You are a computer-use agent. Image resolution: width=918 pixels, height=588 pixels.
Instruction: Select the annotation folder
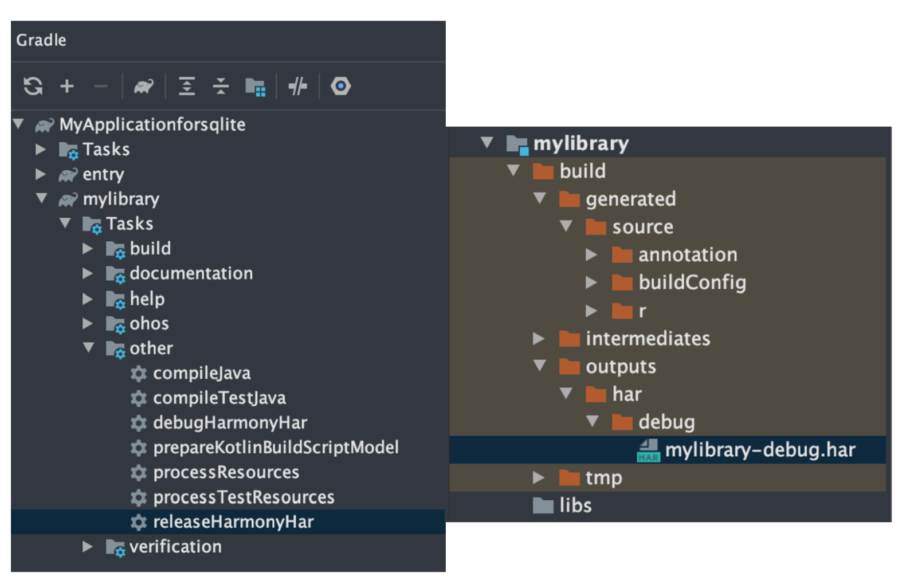pyautogui.click(x=688, y=254)
